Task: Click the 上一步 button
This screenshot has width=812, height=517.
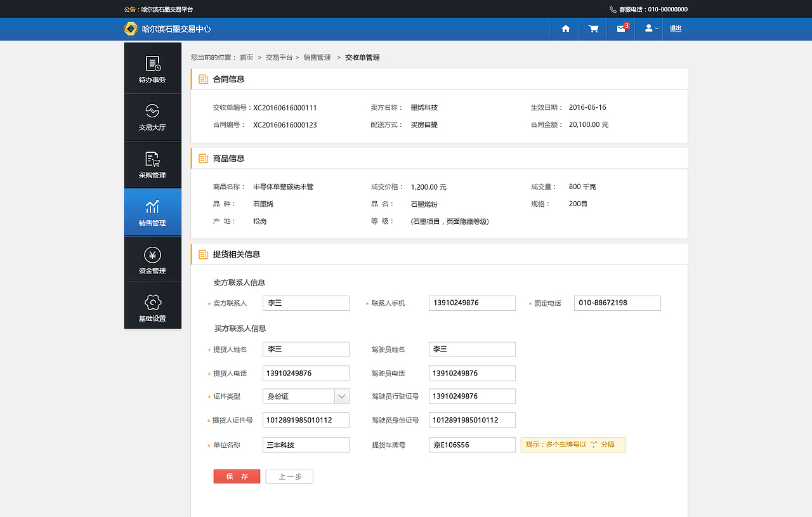Action: pyautogui.click(x=289, y=476)
